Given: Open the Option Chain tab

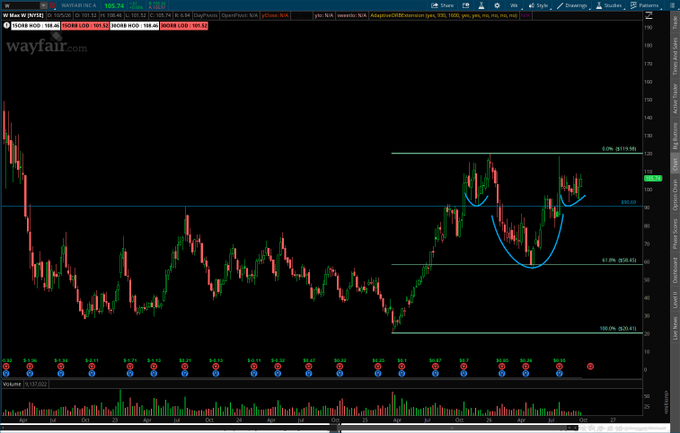Looking at the screenshot, I should [675, 195].
